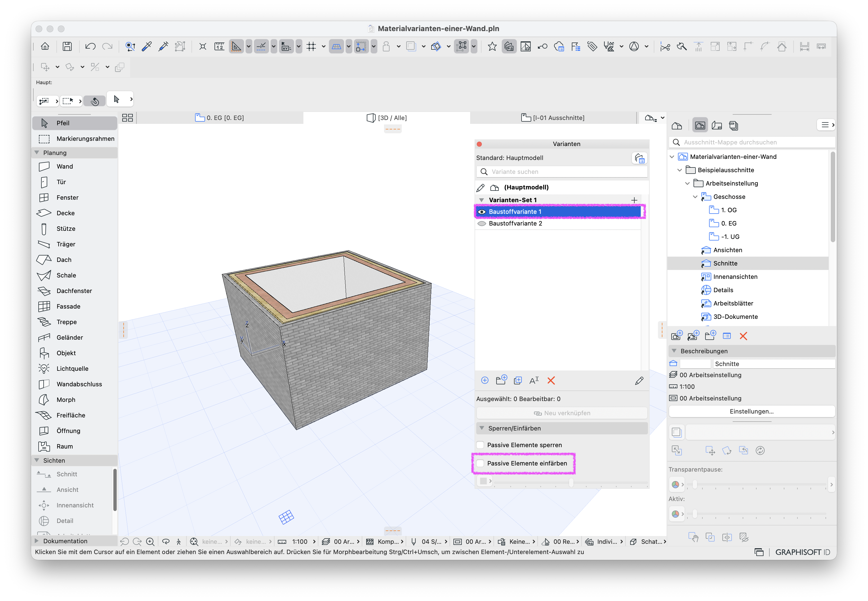Click the Favorites star icon
This screenshot has height=601, width=868.
[492, 47]
